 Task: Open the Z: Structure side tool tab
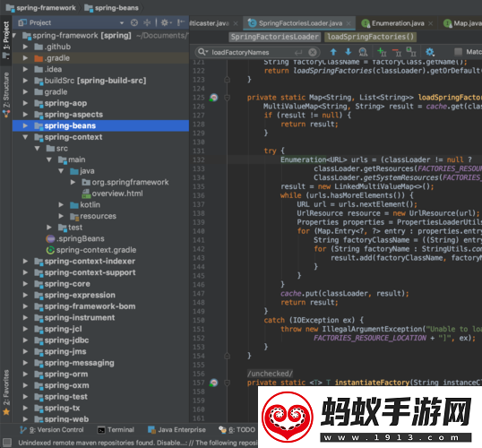tap(6, 95)
